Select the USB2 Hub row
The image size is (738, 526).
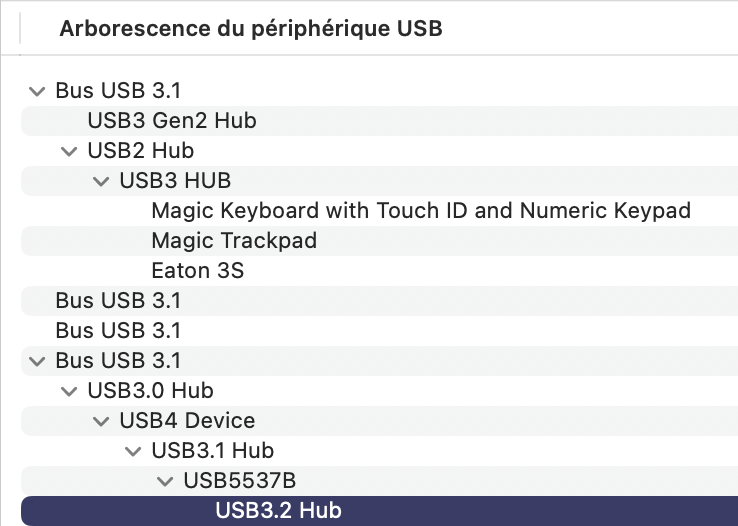coord(379,151)
